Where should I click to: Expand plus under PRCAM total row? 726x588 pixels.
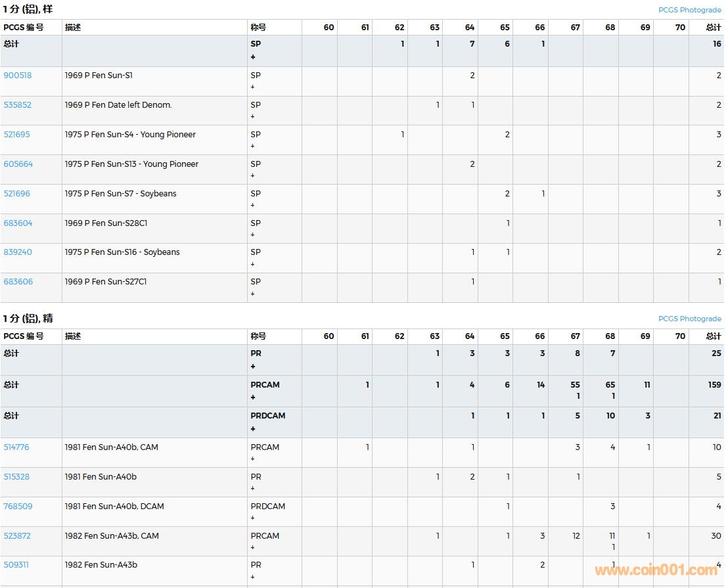coord(253,397)
